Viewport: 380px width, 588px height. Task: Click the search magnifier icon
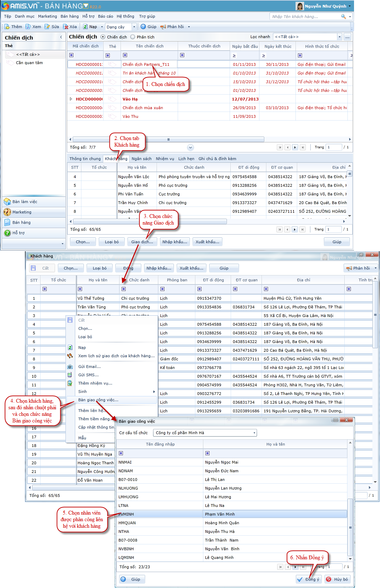[343, 17]
